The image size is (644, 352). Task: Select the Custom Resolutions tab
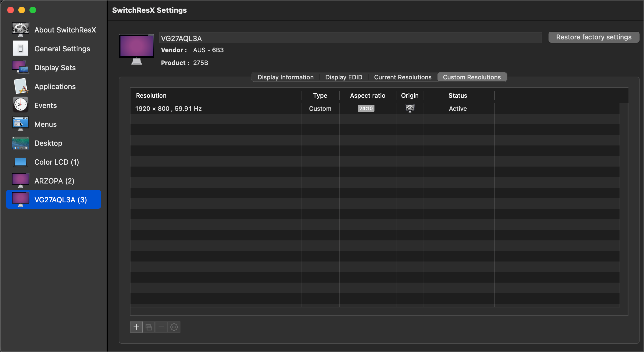[472, 77]
